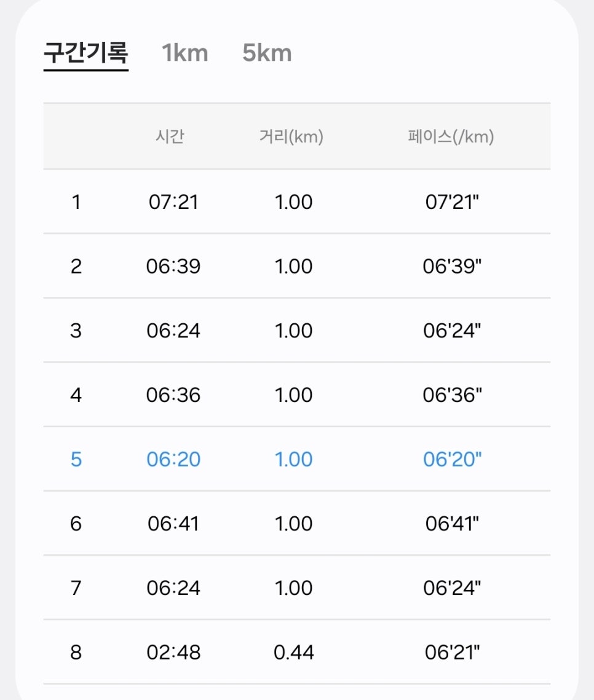The image size is (594, 700).
Task: Tap lap 3 pace 06'24"
Action: (x=452, y=331)
